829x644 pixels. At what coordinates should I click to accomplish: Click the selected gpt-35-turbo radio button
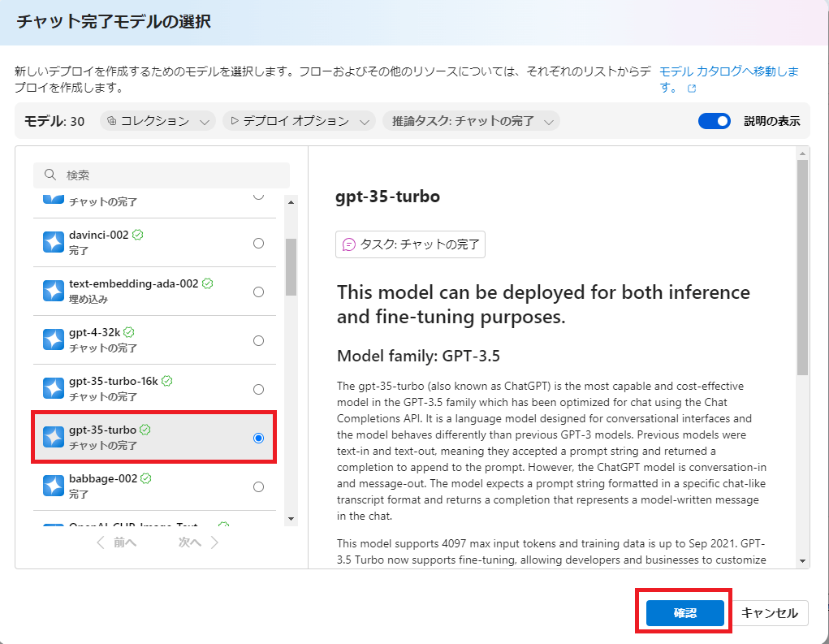[258, 438]
